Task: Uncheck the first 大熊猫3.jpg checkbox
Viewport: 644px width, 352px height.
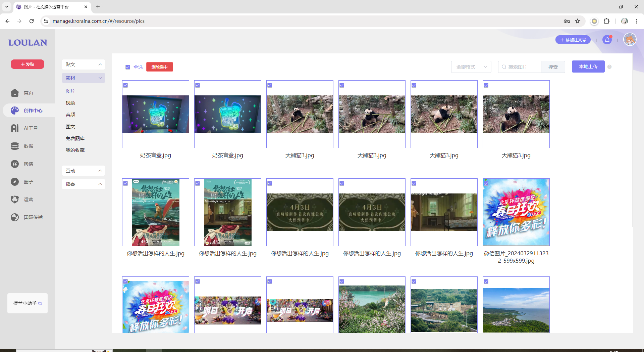Action: pyautogui.click(x=270, y=85)
